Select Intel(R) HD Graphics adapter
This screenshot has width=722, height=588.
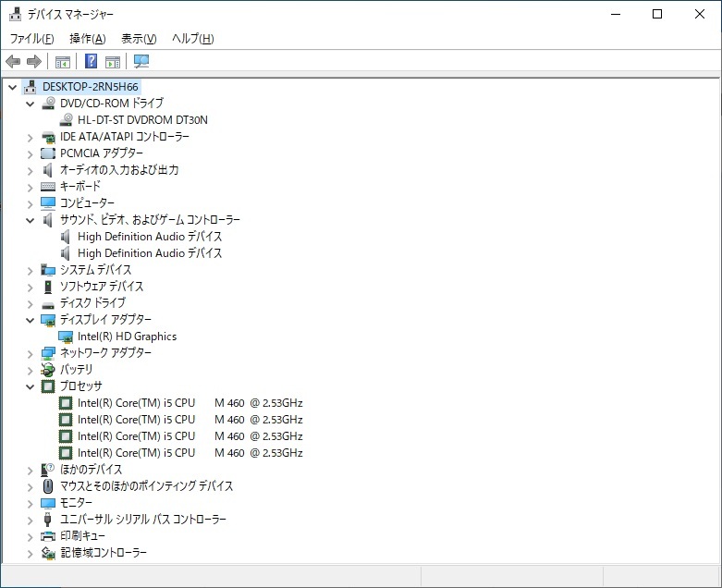click(x=127, y=337)
